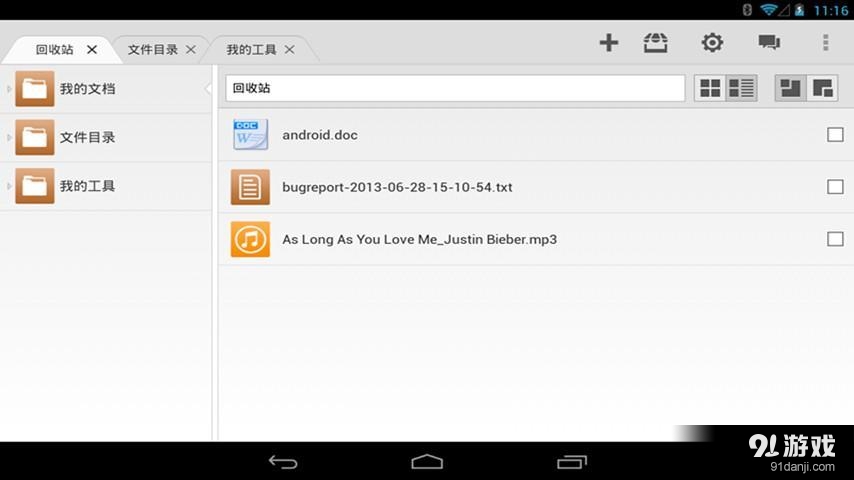This screenshot has width=854, height=480.
Task: Check the box for android.doc
Action: 835,135
